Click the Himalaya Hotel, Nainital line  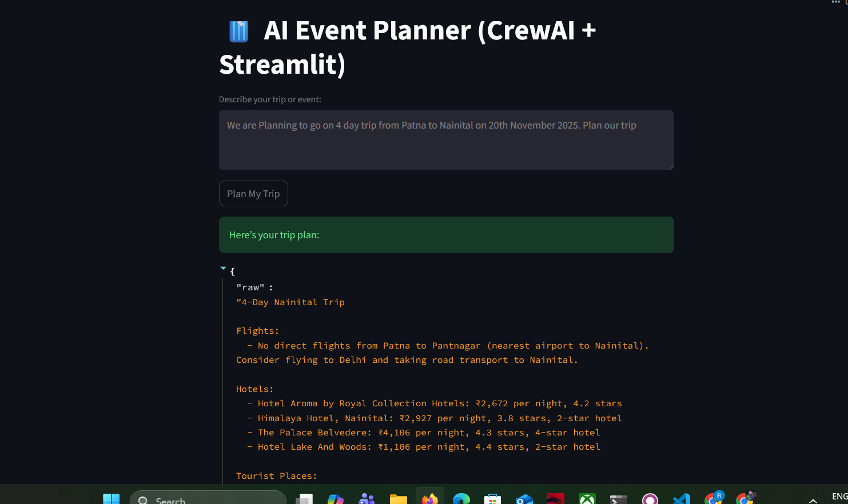(x=434, y=418)
